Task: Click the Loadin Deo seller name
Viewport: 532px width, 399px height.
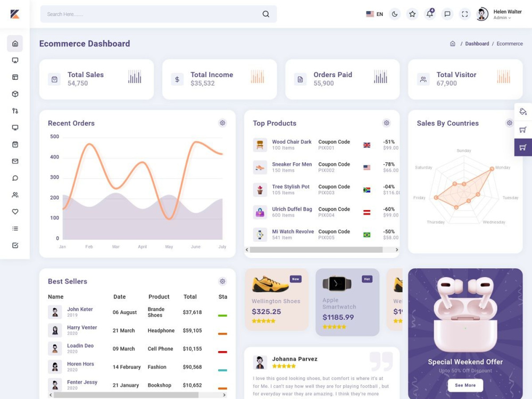Action: coord(80,346)
